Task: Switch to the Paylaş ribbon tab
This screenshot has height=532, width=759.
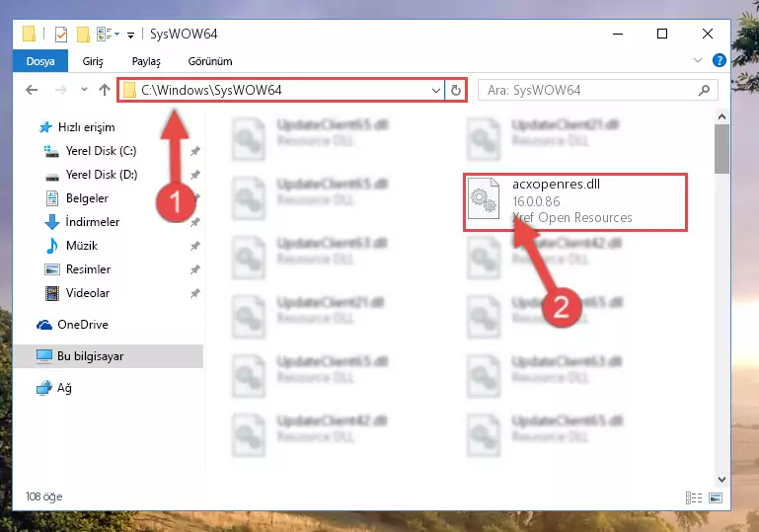Action: (146, 61)
